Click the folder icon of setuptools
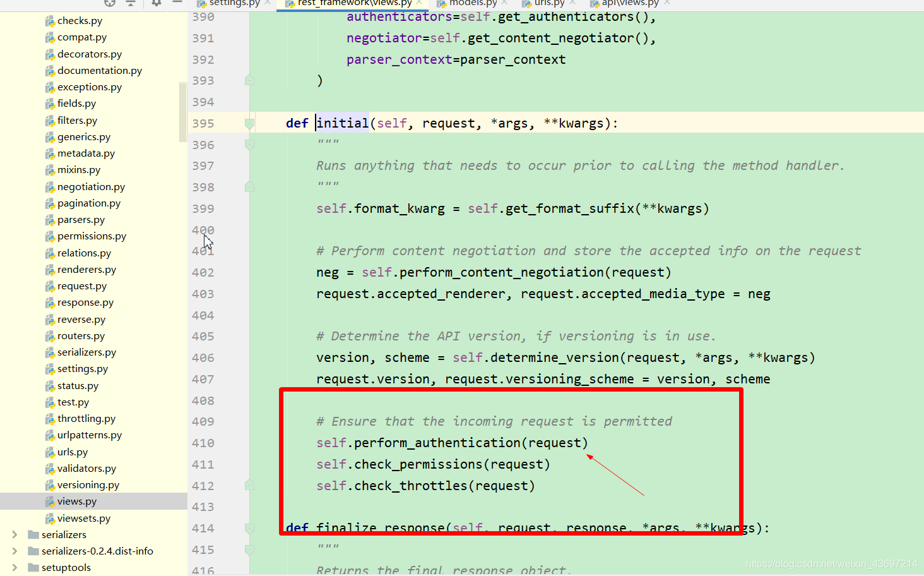The width and height of the screenshot is (924, 576). coord(33,568)
